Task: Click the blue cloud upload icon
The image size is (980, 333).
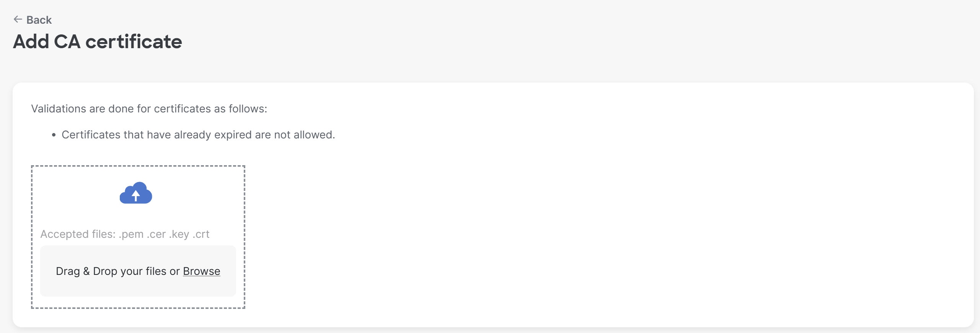Action: click(136, 193)
